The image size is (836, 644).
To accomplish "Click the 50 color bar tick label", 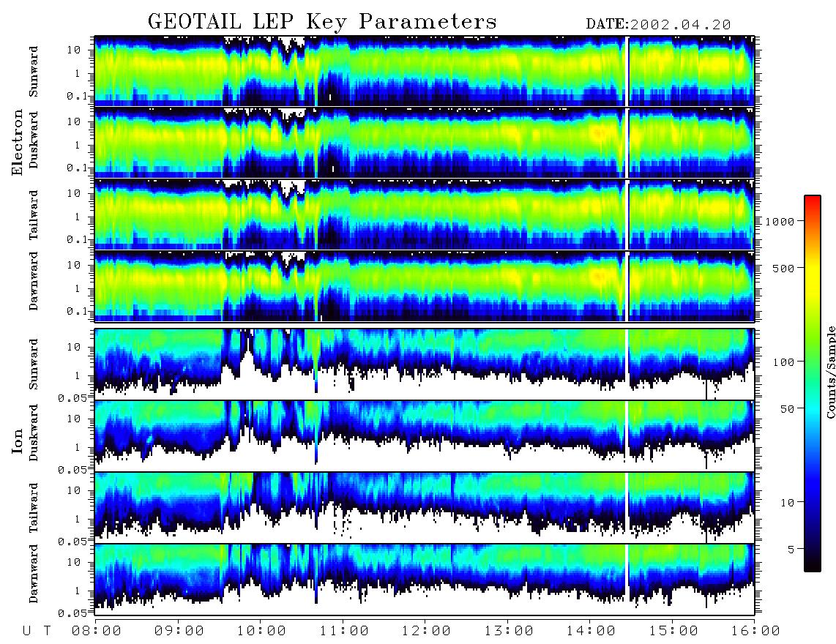I will coord(787,409).
